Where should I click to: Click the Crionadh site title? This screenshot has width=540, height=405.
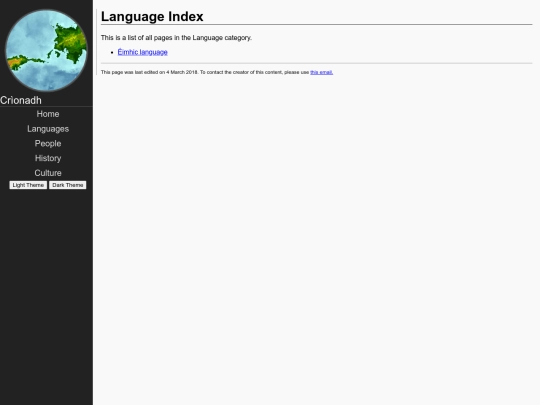coord(21,100)
